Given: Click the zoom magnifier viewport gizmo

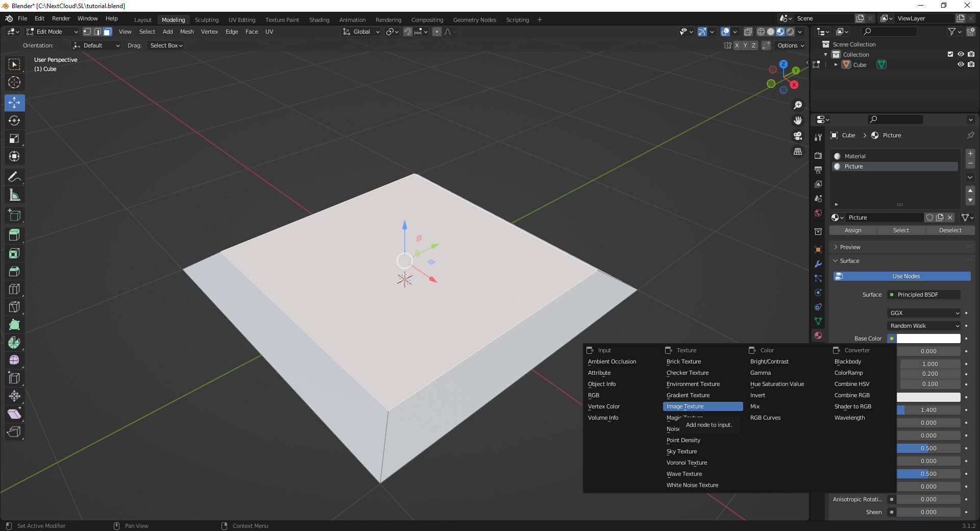Looking at the screenshot, I should [x=798, y=105].
